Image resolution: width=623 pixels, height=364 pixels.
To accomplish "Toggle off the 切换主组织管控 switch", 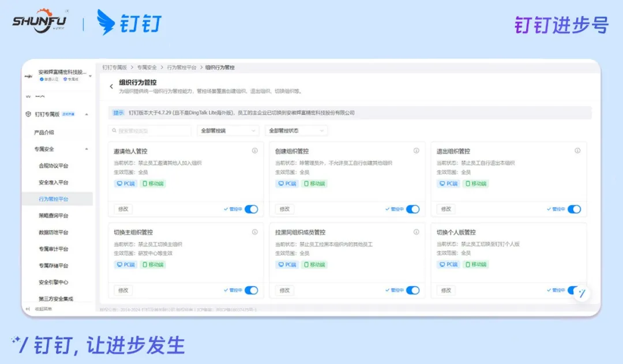I will point(251,291).
